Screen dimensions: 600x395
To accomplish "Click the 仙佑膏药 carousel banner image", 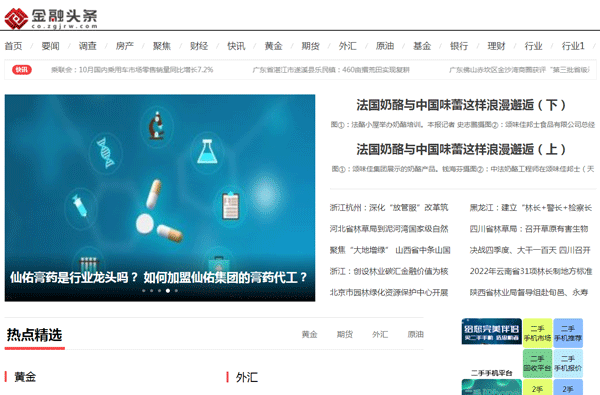I will coord(160,198).
